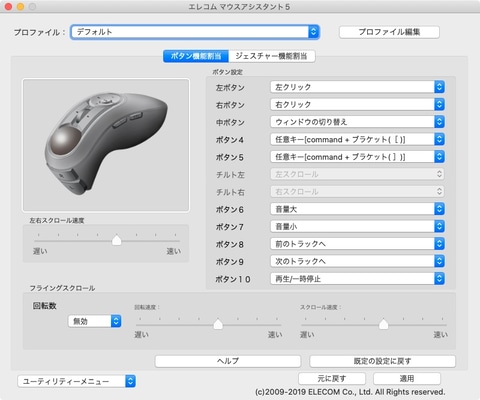This screenshot has width=480, height=400.
Task: Open the プロファイル dropdown showing デフォルト
Action: [x=195, y=32]
